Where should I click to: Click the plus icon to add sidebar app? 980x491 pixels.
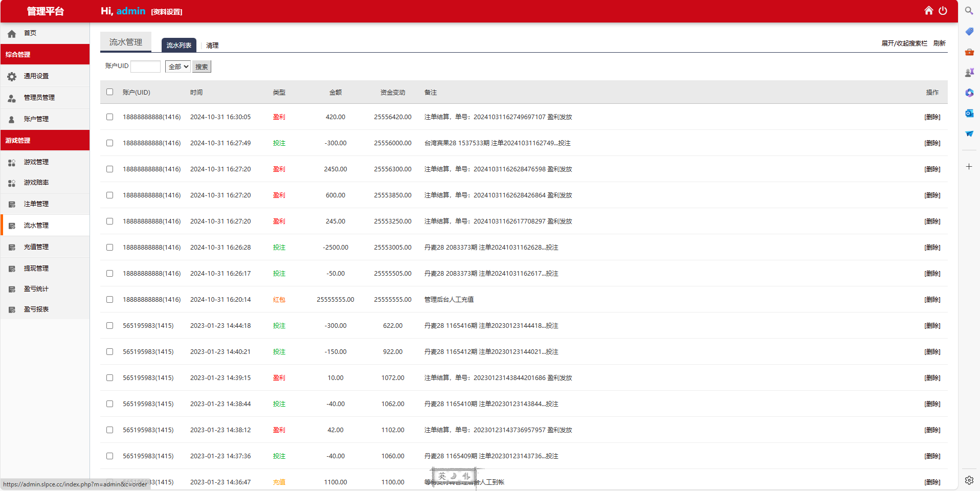click(969, 166)
